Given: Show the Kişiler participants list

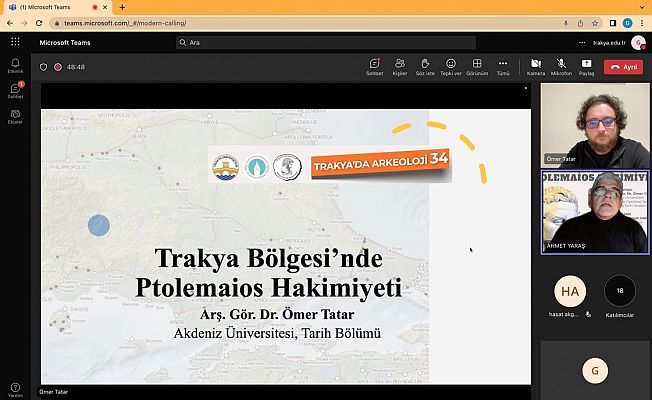Looking at the screenshot, I should 400,66.
